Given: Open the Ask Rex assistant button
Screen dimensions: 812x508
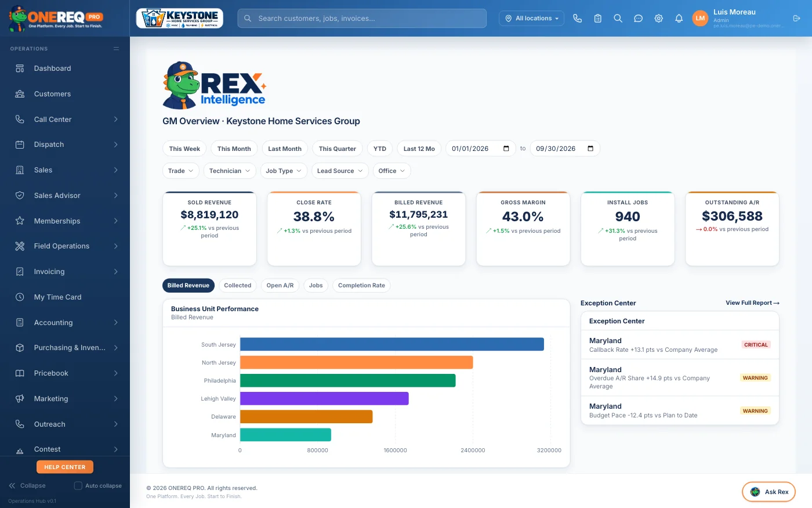Looking at the screenshot, I should (x=768, y=492).
